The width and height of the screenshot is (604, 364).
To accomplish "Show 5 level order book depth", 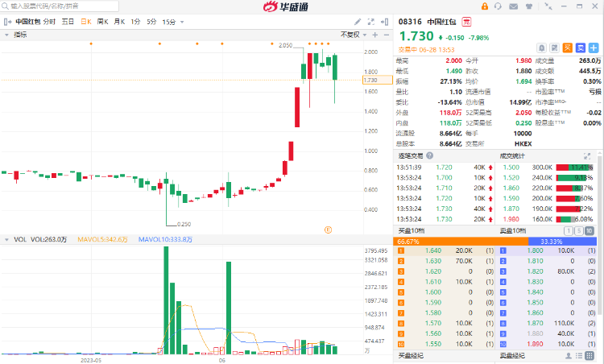I will pos(578,231).
